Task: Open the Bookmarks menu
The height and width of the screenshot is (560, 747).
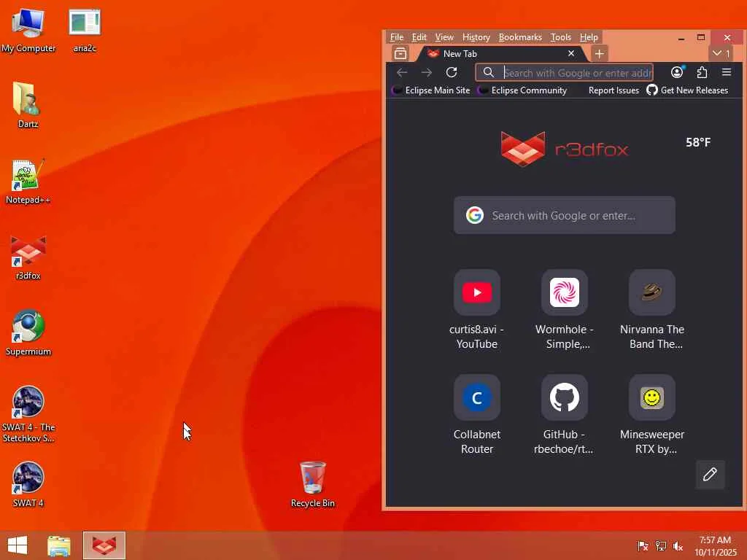Action: (x=519, y=37)
